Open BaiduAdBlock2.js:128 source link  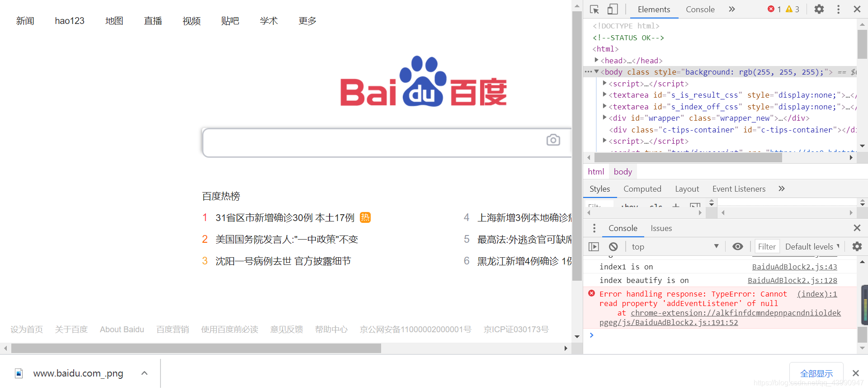pyautogui.click(x=792, y=280)
